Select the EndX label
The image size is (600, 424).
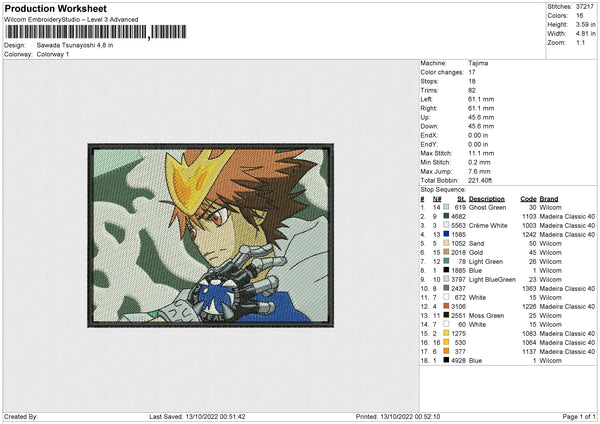429,135
